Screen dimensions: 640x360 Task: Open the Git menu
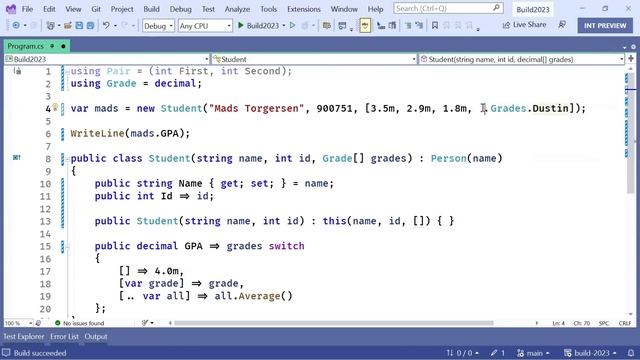[96, 9]
